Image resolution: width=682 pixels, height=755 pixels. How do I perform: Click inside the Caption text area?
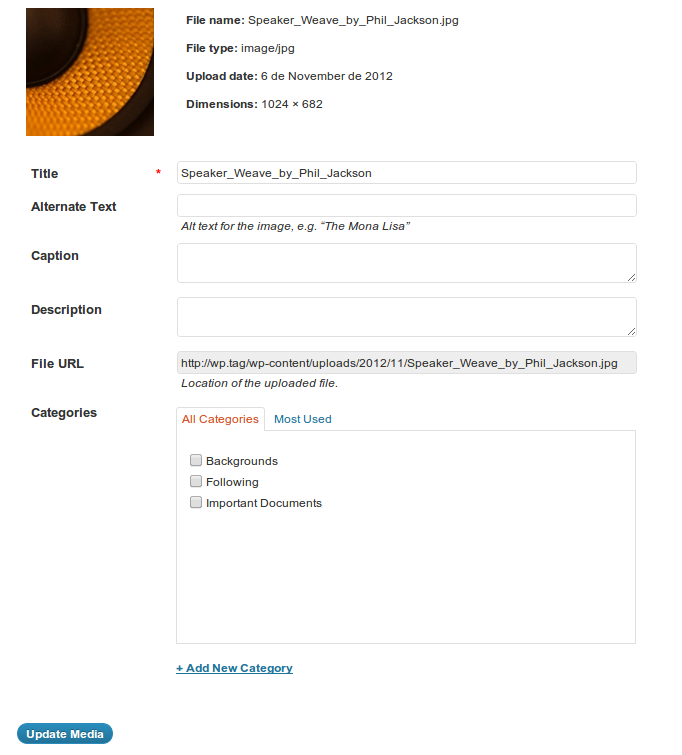tap(407, 263)
